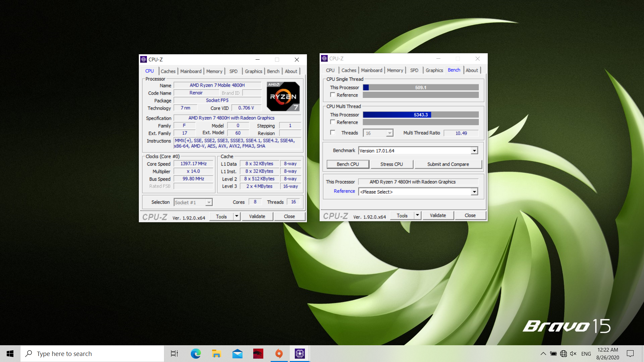The image size is (644, 362).
Task: Minimize the right CPU-Z Bench window
Action: [x=438, y=58]
